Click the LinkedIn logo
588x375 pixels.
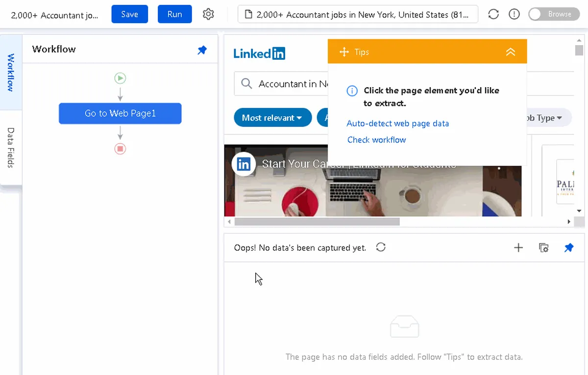pyautogui.click(x=259, y=53)
